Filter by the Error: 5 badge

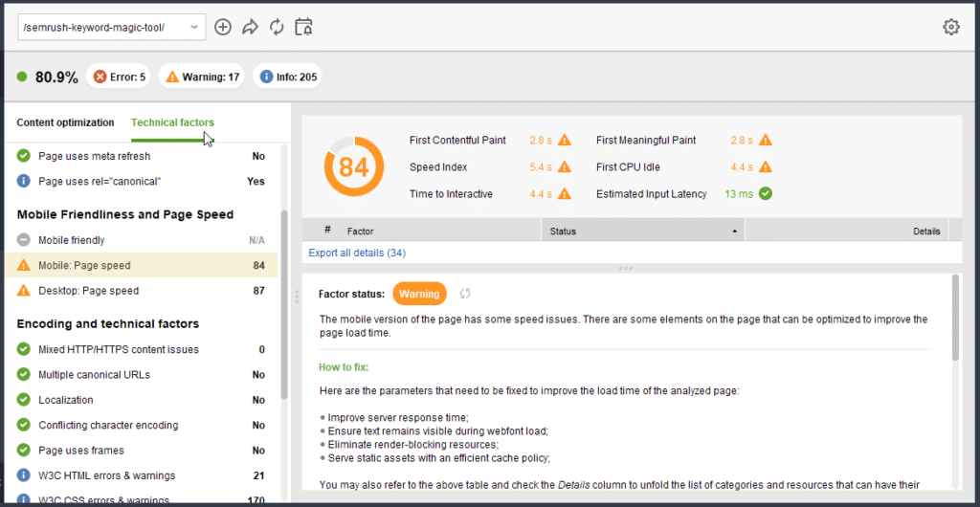(119, 77)
